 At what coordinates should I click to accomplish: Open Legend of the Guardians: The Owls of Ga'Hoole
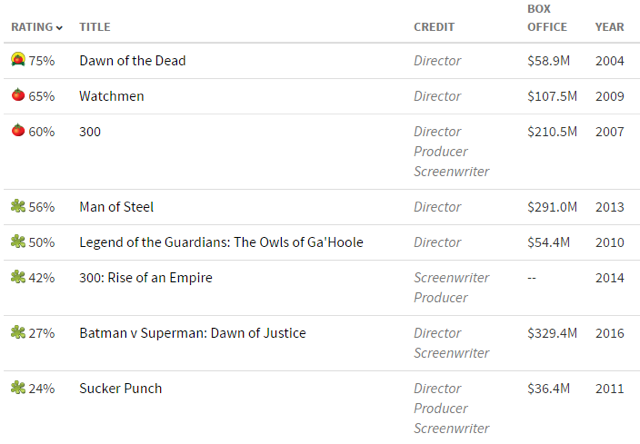click(221, 242)
